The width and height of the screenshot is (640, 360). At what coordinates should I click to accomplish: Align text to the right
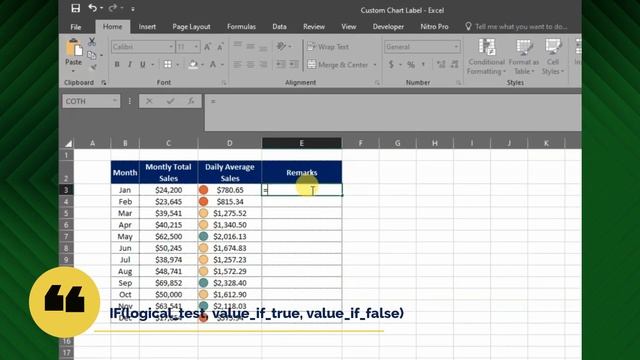(263, 64)
